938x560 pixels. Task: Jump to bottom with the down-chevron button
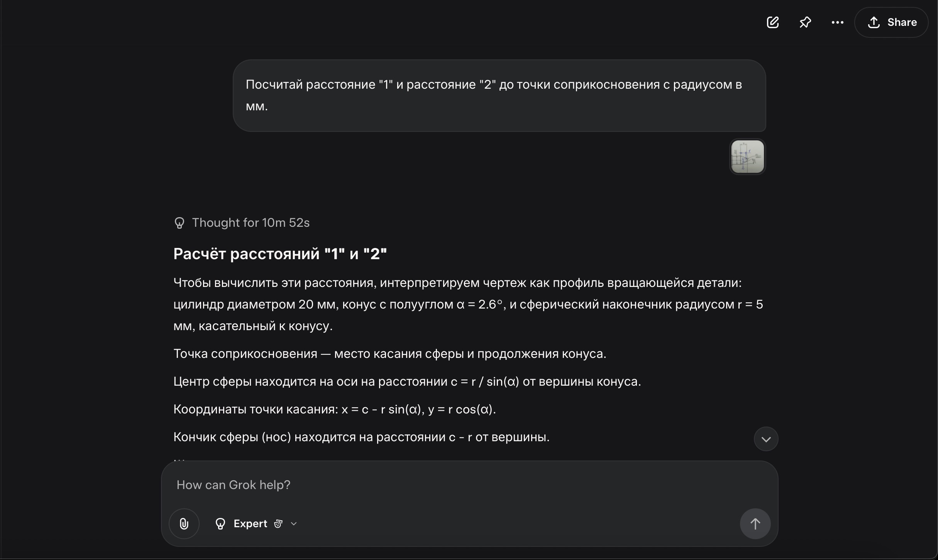[x=766, y=439]
